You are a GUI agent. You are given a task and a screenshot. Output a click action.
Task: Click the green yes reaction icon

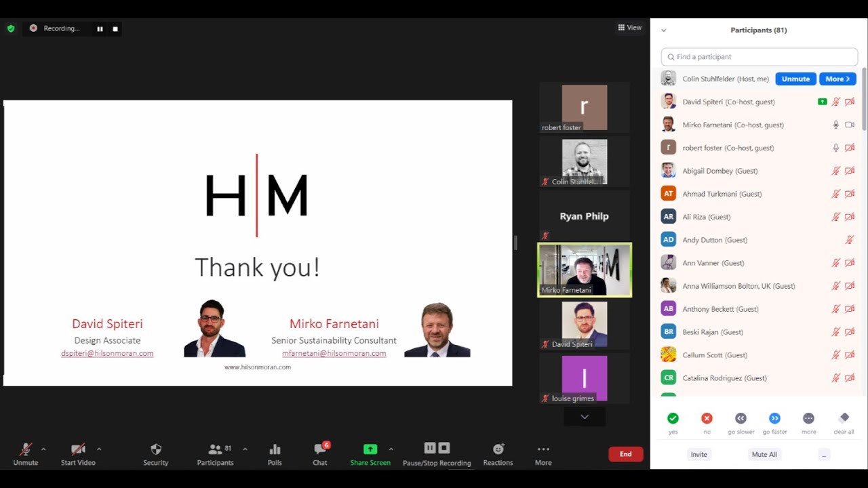click(x=673, y=418)
